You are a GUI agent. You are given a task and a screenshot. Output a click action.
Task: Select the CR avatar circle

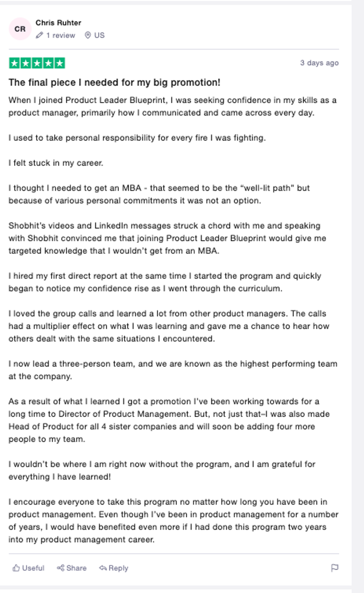20,28
